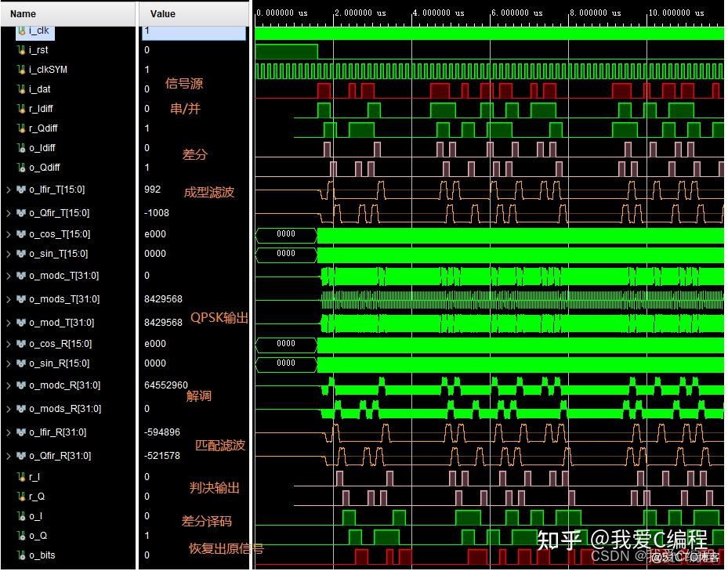The image size is (728, 571).
Task: Click the Value column header
Action: click(x=163, y=13)
